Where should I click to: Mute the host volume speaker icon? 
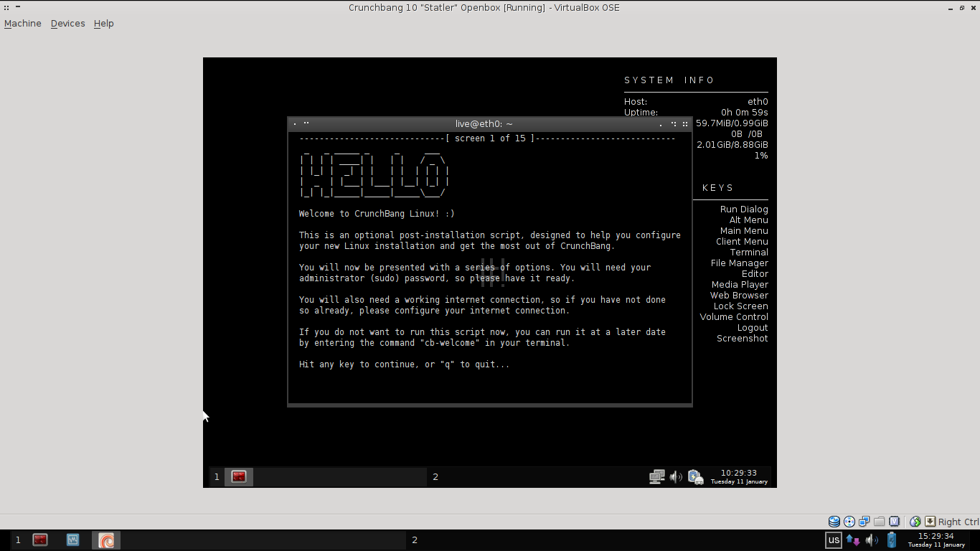[x=871, y=540]
